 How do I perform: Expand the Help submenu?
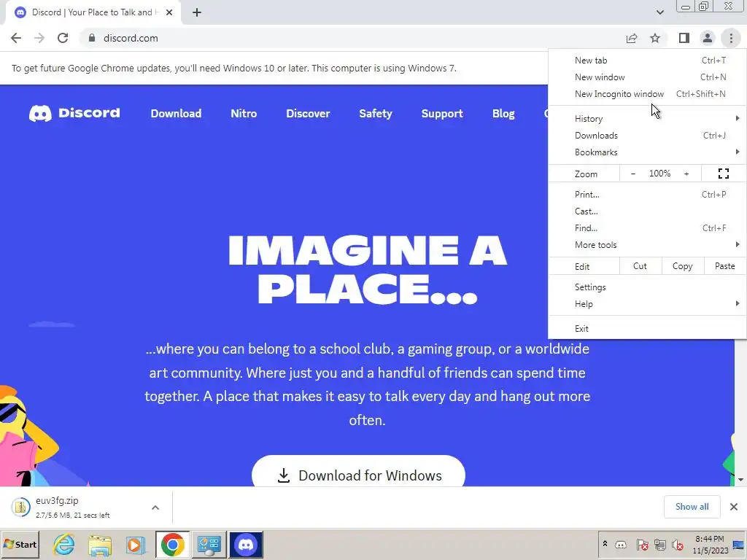click(x=647, y=304)
